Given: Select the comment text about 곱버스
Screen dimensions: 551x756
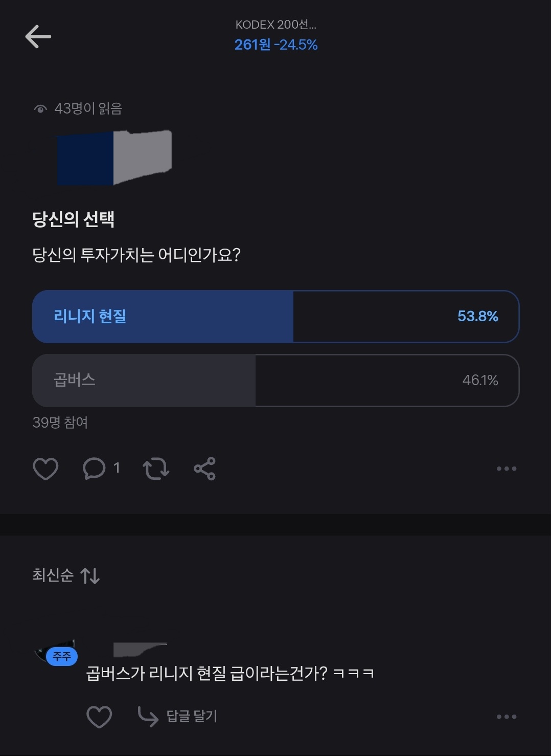Looking at the screenshot, I should (x=230, y=673).
